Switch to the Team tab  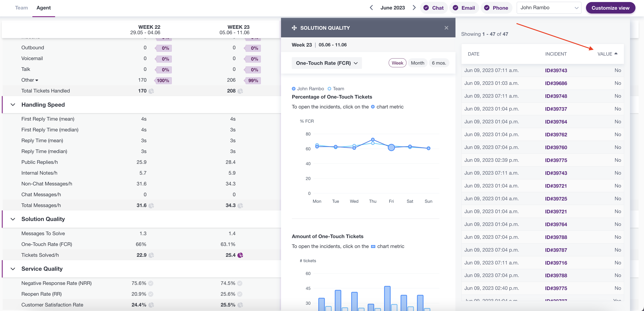[x=21, y=8]
